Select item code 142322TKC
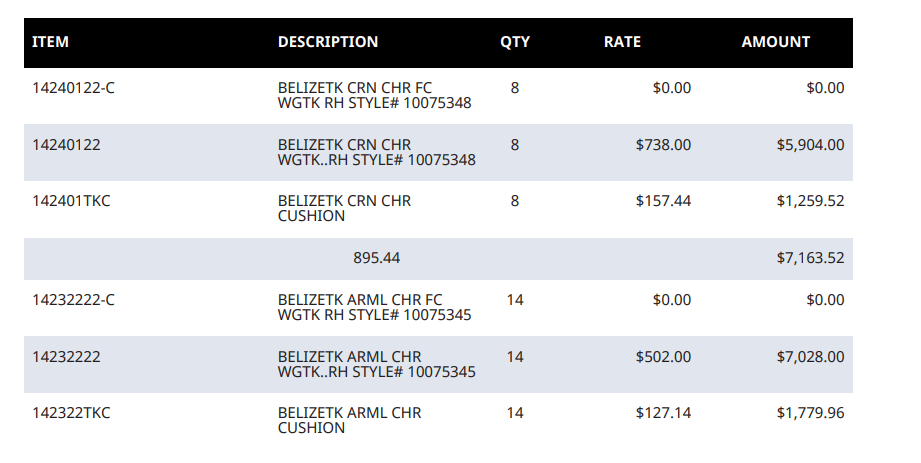This screenshot has height=463, width=921. 71,413
